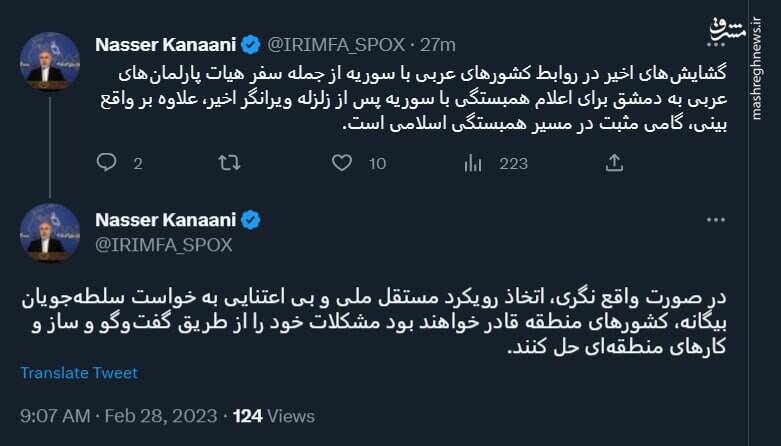Image resolution: width=781 pixels, height=446 pixels.
Task: Click @IRIMFA_SPOX handle under second tweet name
Action: [163, 244]
